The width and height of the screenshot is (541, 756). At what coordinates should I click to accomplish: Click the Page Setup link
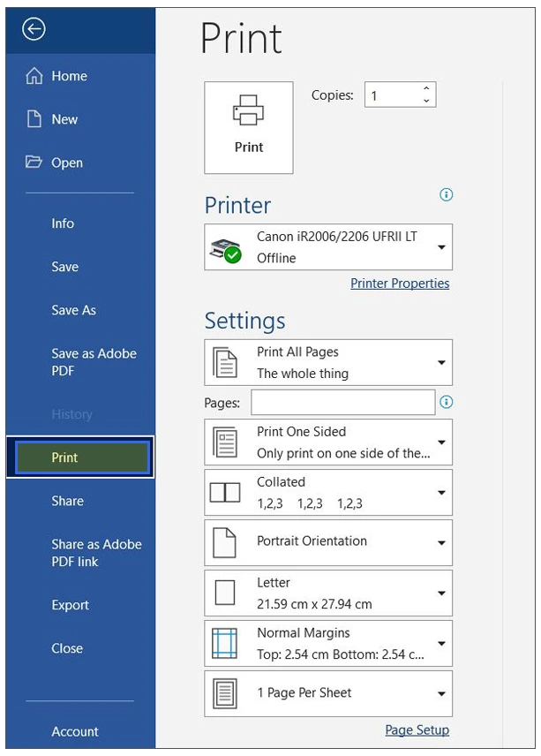point(417,730)
